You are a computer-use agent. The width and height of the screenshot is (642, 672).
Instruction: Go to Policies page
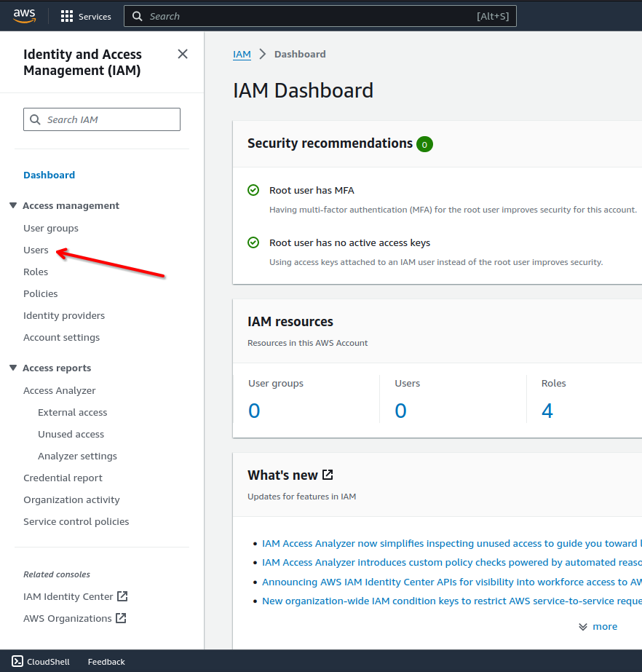pos(41,293)
